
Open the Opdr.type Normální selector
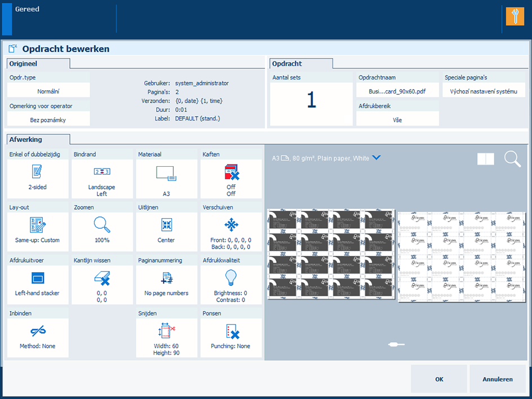tap(48, 91)
